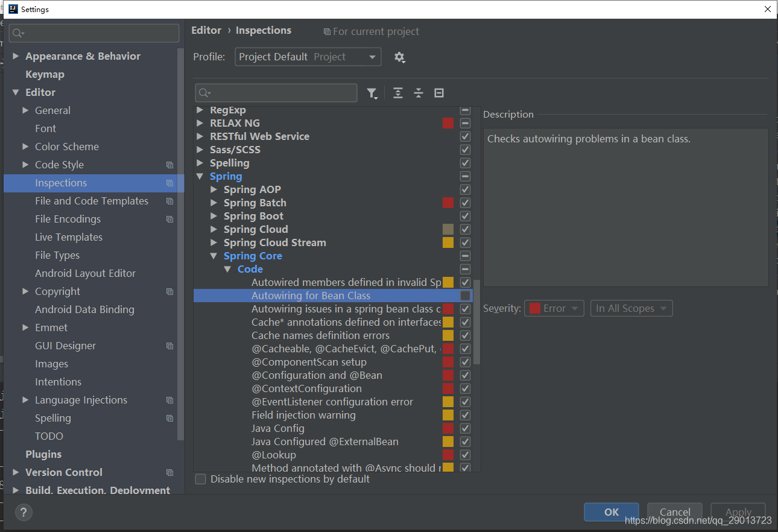Click the Cancel button
The image size is (778, 532).
pyautogui.click(x=675, y=512)
